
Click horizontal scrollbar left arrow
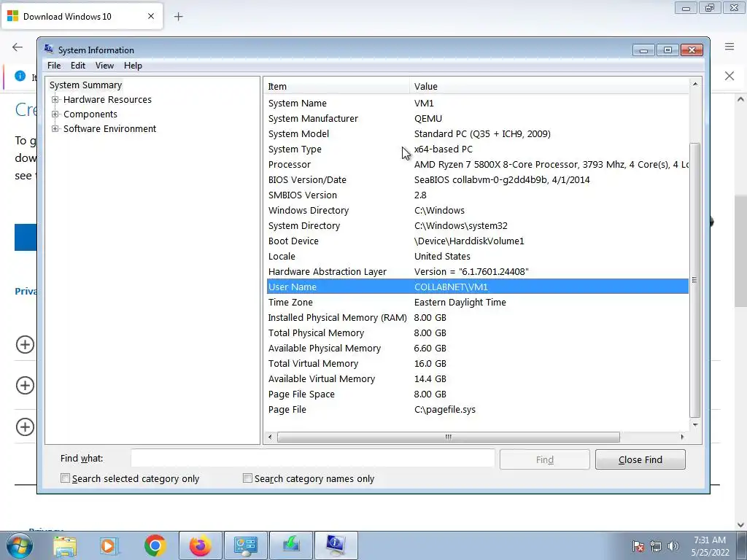point(270,437)
